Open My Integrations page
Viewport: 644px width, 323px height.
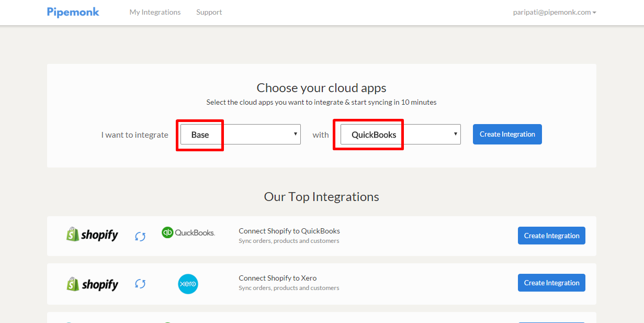click(155, 12)
